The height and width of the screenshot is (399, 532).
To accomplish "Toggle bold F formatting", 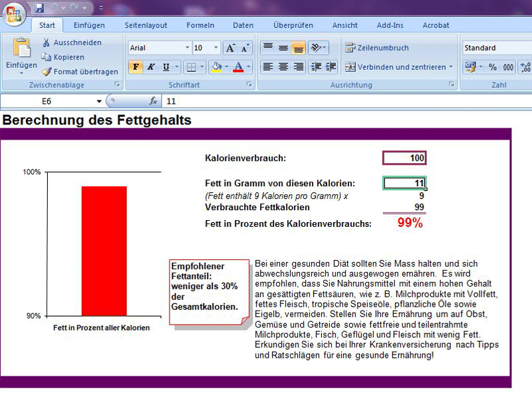I will pos(136,67).
